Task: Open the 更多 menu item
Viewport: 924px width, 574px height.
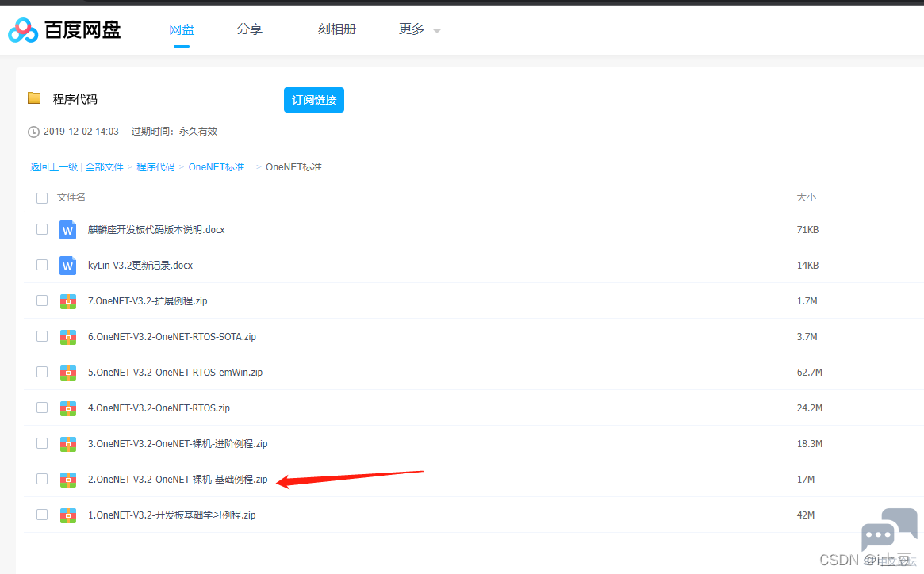Action: click(412, 29)
